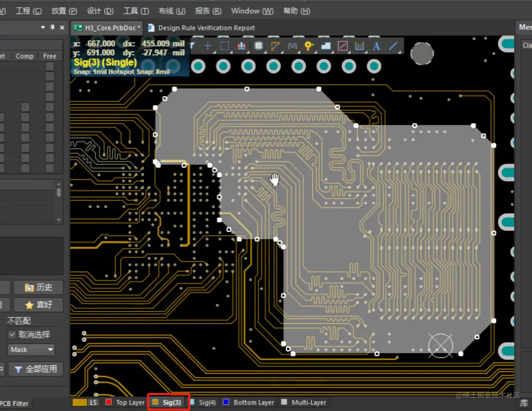This screenshot has width=532, height=411.
Task: Click the place component chip icon
Action: click(x=258, y=46)
